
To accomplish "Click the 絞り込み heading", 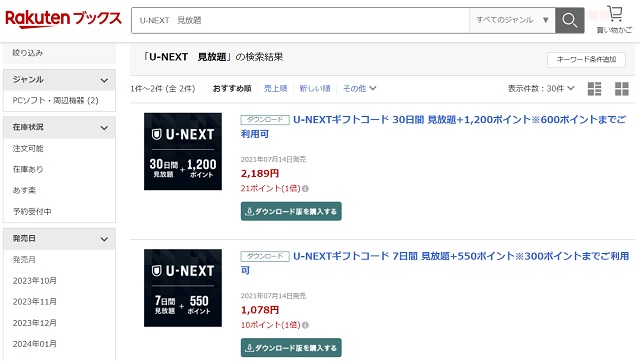I will coord(27,53).
